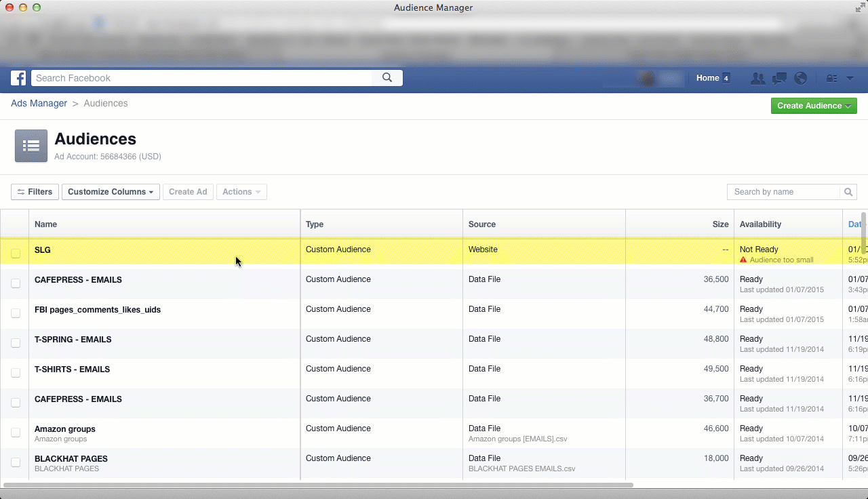
Task: Click the Ad Account: 56684366 (USD) text
Action: (108, 157)
